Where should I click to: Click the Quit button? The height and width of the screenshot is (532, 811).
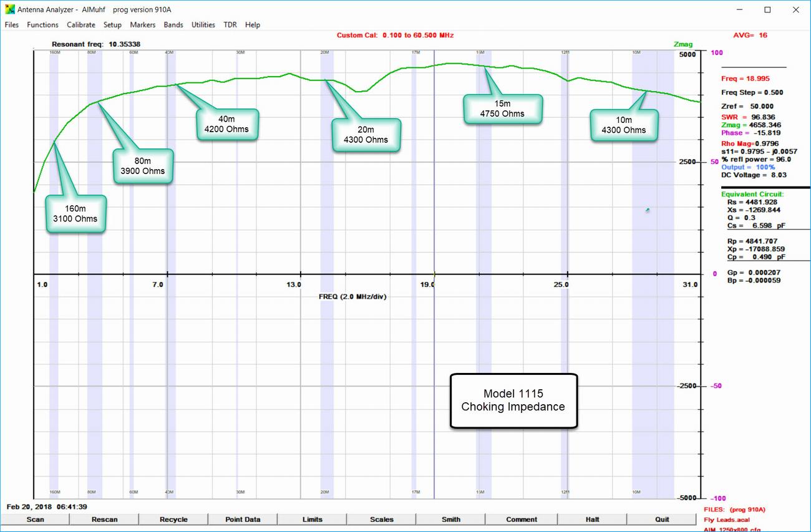[662, 520]
